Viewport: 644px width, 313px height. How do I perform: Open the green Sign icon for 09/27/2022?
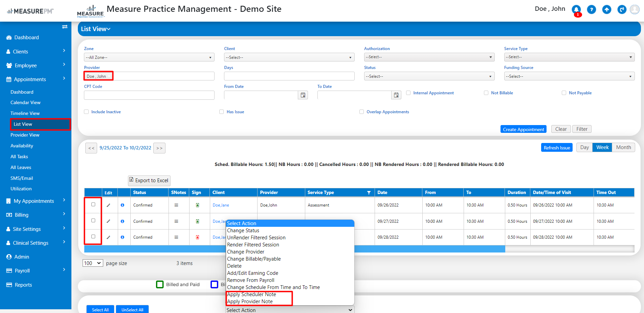tap(198, 221)
